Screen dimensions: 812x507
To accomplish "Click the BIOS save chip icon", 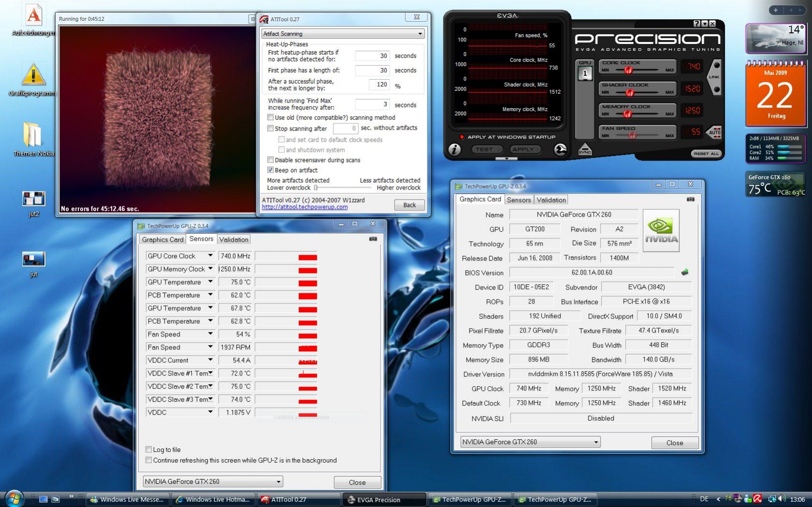I will (x=684, y=273).
